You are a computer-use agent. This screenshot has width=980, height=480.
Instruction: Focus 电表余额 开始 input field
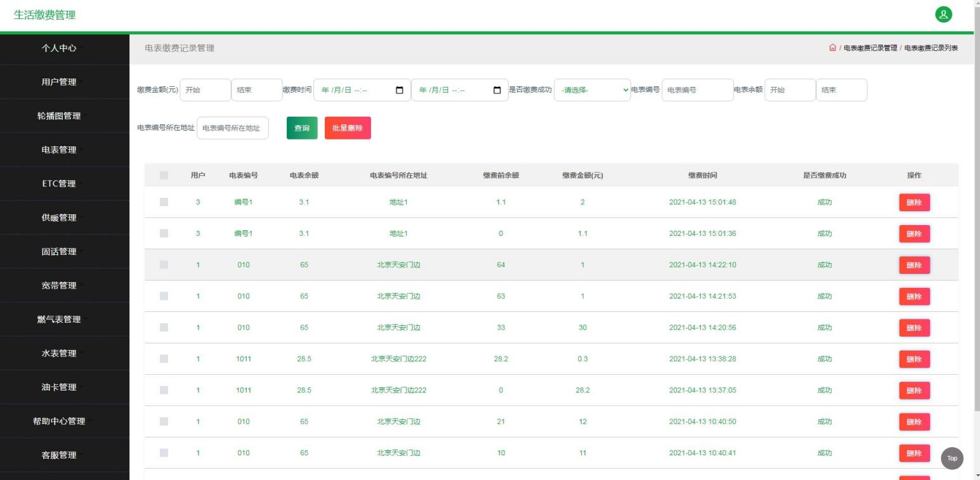pos(790,90)
